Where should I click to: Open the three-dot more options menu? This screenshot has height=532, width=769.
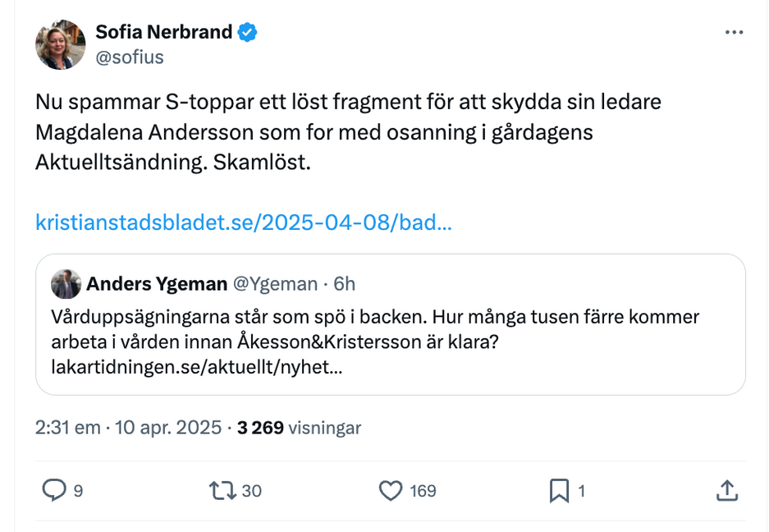pos(734,33)
